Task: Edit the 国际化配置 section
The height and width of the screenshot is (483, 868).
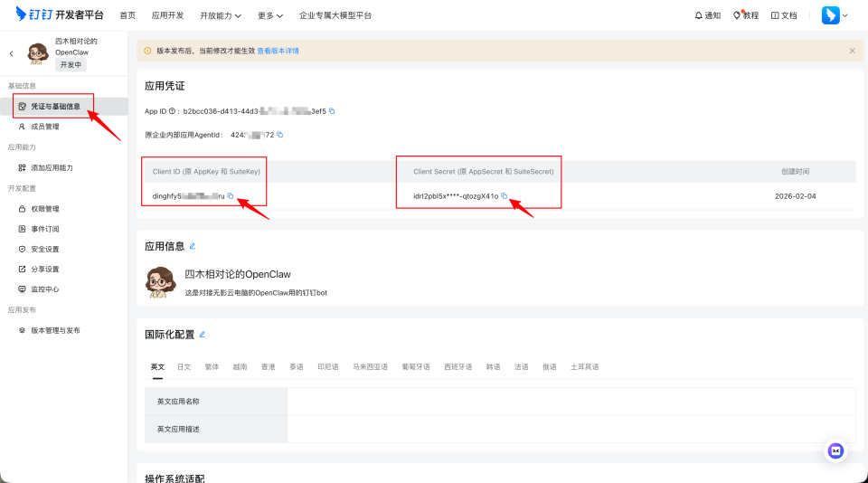Action: [x=203, y=335]
